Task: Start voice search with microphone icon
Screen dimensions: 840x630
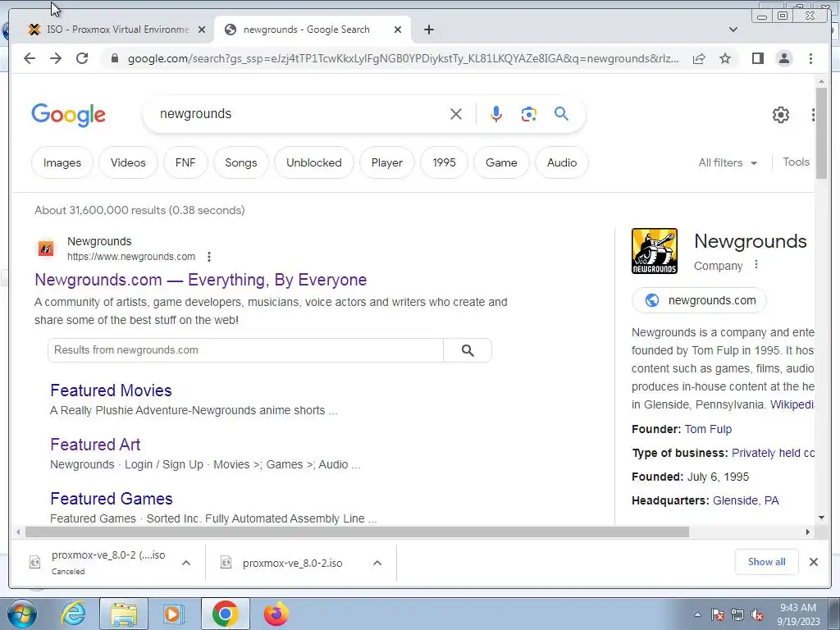Action: 496,114
